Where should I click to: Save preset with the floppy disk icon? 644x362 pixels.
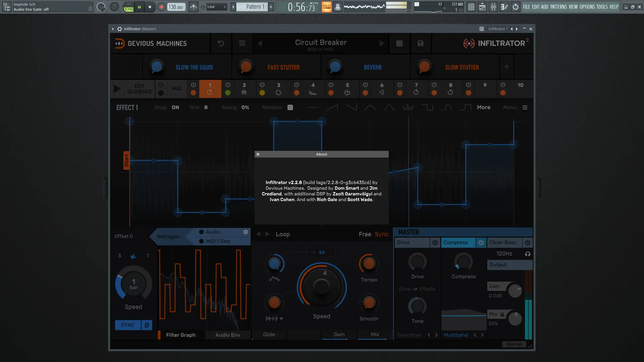coord(420,43)
